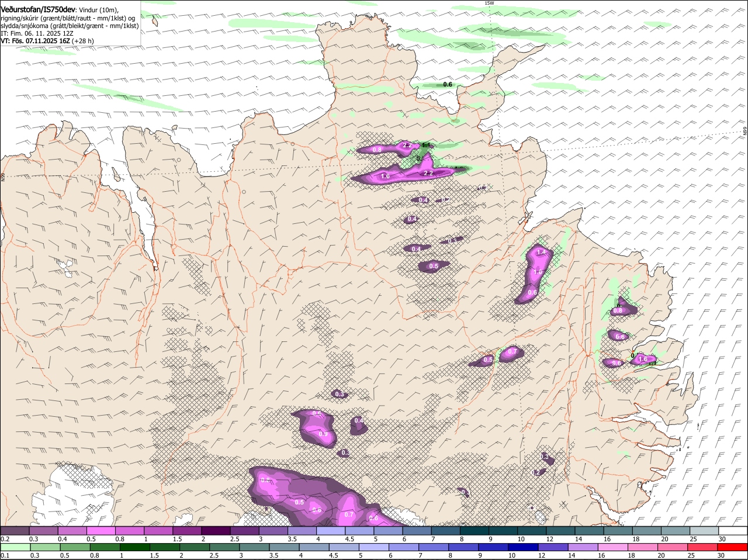748x560 pixels.
Task: Click the lower-row swatch between 2.5 and 3
Action: click(x=225, y=547)
